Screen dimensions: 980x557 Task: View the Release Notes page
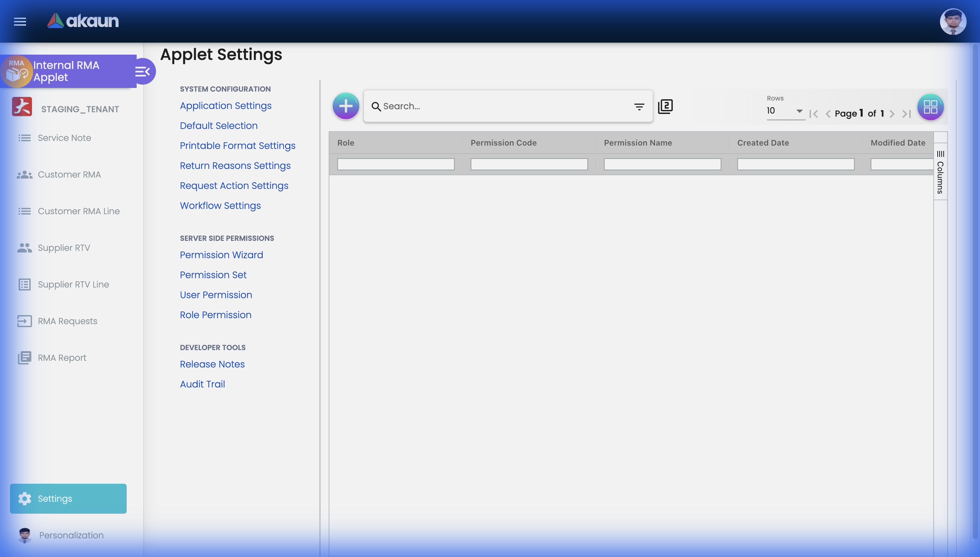coord(212,364)
